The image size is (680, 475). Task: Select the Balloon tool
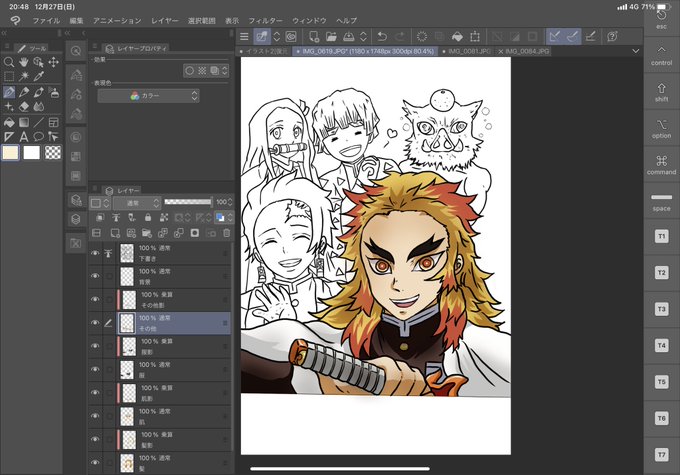pyautogui.click(x=39, y=137)
